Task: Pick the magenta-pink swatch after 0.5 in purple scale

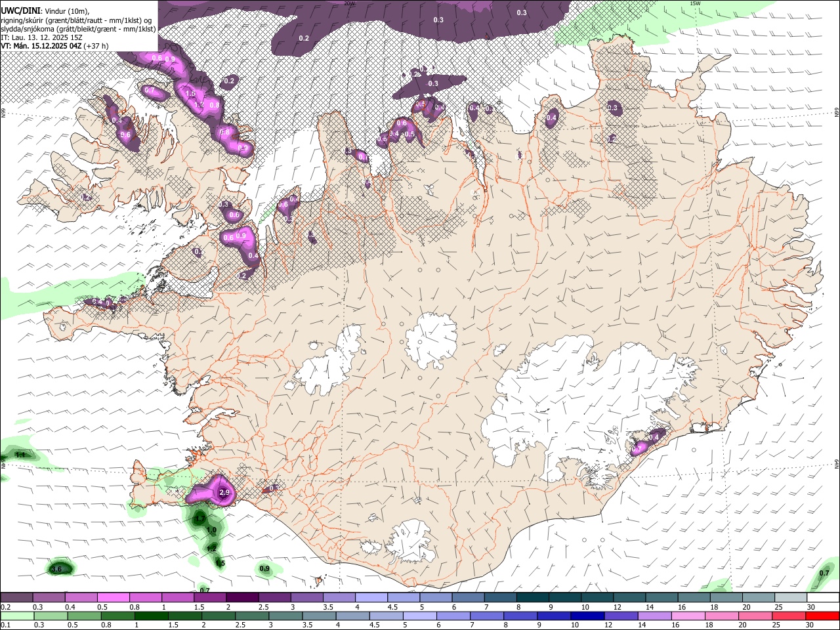Action: coord(113,597)
